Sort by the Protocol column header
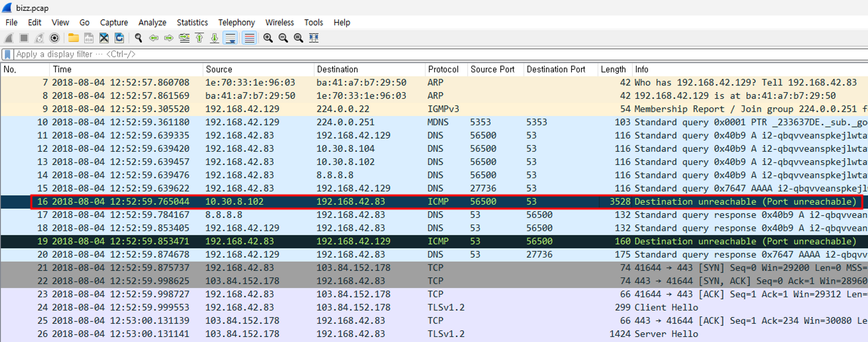The width and height of the screenshot is (868, 342). click(446, 69)
